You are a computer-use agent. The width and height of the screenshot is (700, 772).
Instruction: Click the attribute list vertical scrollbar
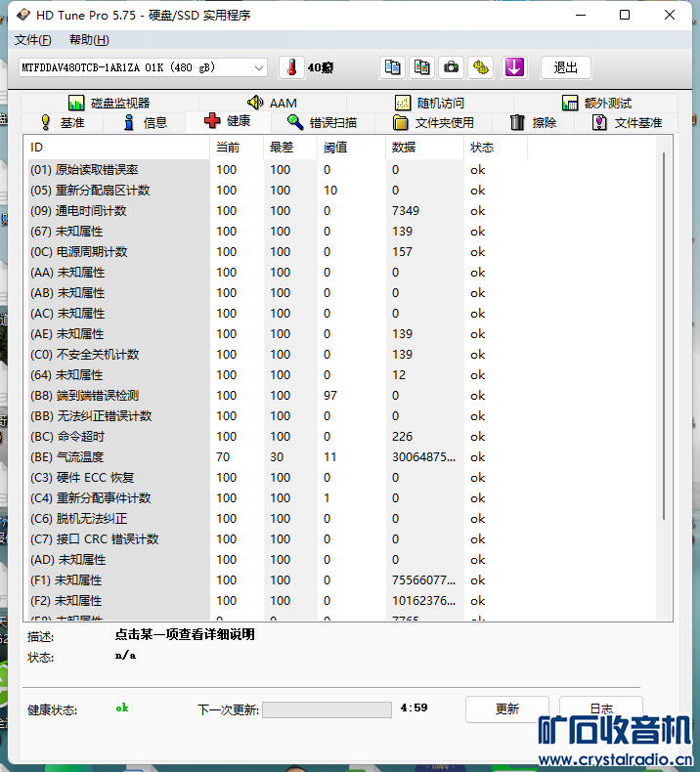[664, 336]
